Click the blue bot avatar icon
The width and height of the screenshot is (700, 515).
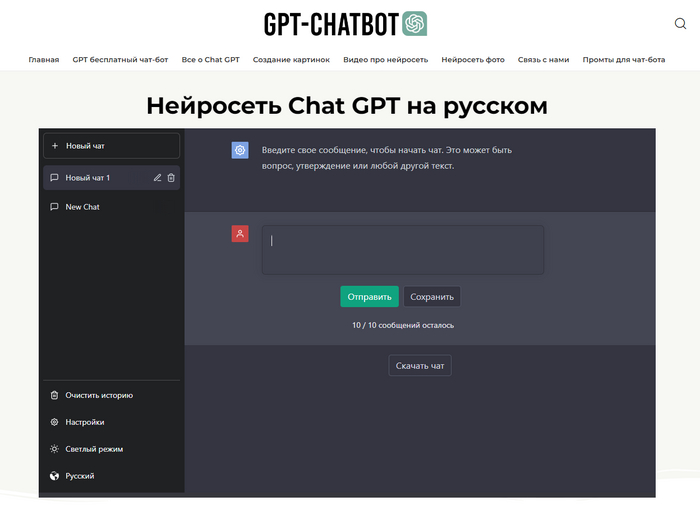[240, 150]
